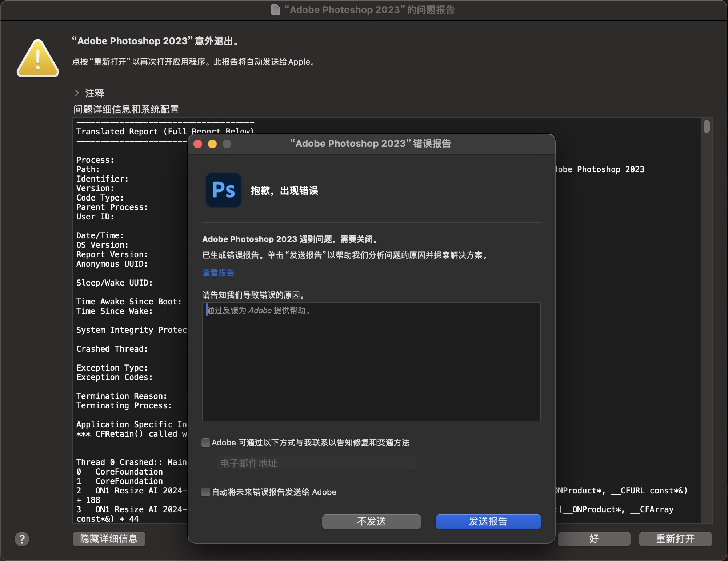Enable automatically sending future error reports
Screen dimensions: 728x561
[x=206, y=492]
